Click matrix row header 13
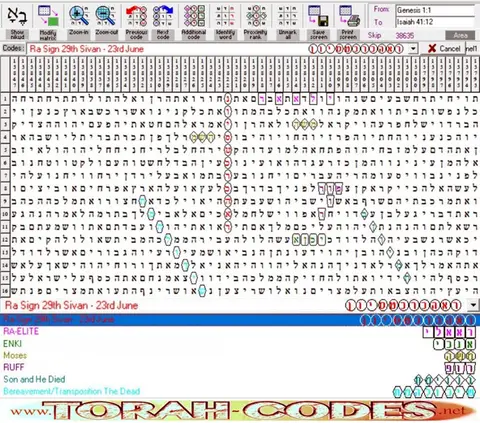The height and width of the screenshot is (423, 480). [x=5, y=252]
